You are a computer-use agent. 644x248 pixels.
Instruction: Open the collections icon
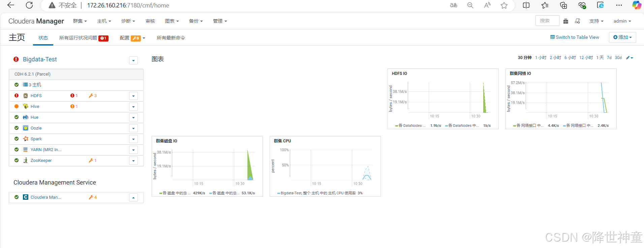[563, 5]
